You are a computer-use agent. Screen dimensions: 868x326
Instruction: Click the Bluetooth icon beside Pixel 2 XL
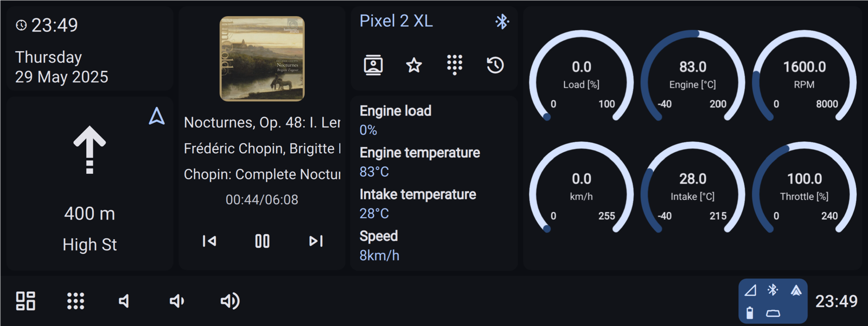[502, 22]
